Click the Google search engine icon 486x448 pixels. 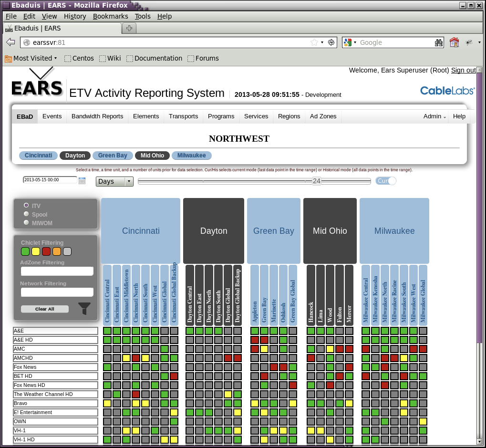click(x=348, y=42)
